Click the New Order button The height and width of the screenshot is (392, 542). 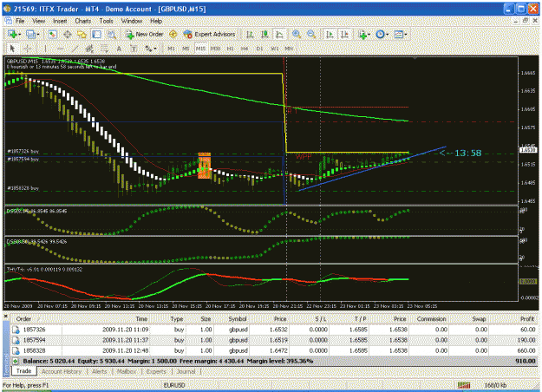click(144, 34)
